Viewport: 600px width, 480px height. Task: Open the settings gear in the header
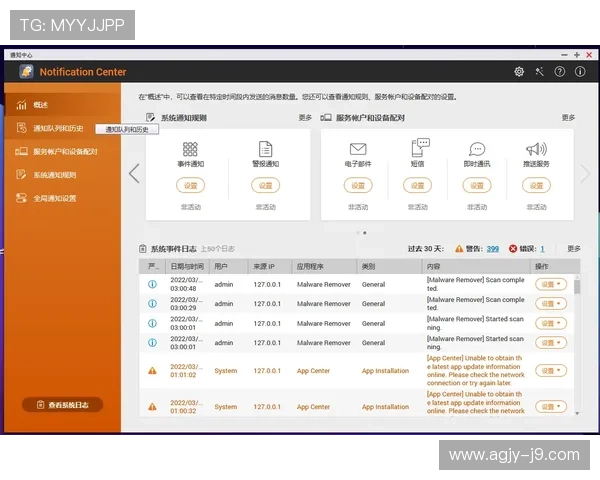tap(519, 72)
